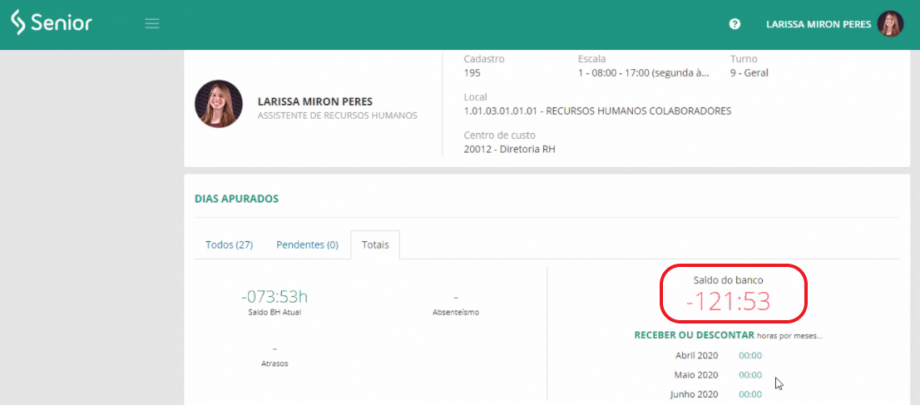Click the Abril 2020 00:00 hours link
This screenshot has width=920, height=405.
tap(750, 354)
